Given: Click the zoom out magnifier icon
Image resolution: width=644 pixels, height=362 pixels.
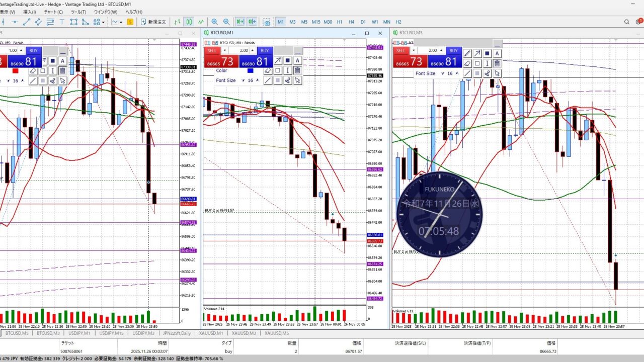Looking at the screenshot, I should [226, 22].
